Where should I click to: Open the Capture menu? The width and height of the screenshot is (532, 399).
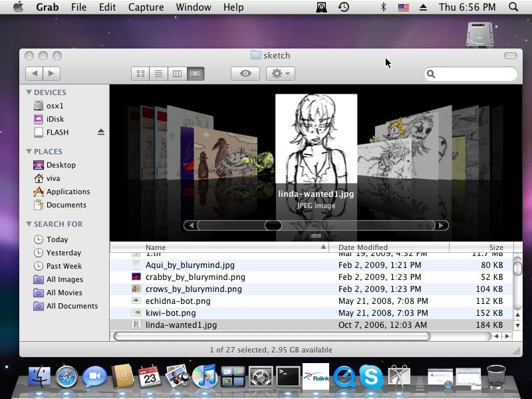coord(146,7)
